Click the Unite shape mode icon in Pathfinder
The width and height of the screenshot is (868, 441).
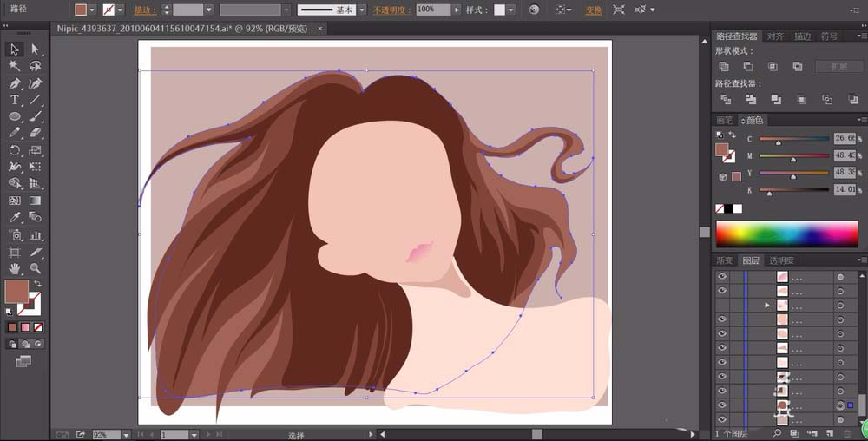coord(724,67)
